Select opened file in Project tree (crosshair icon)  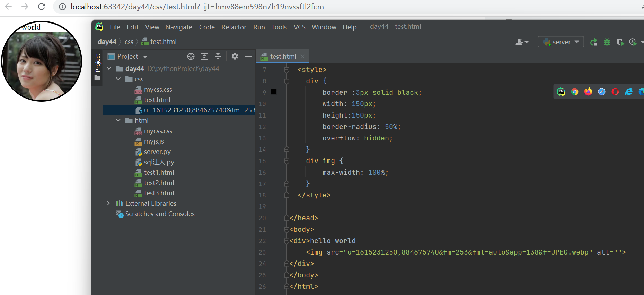[x=191, y=56]
